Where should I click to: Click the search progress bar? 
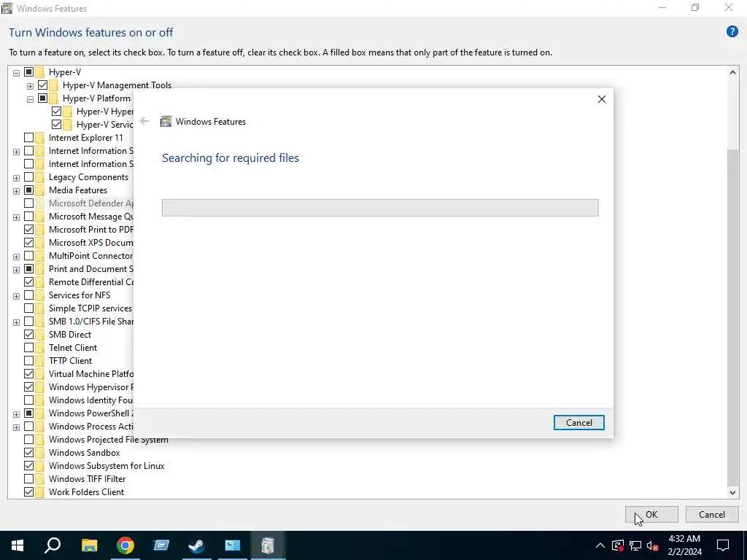[380, 208]
